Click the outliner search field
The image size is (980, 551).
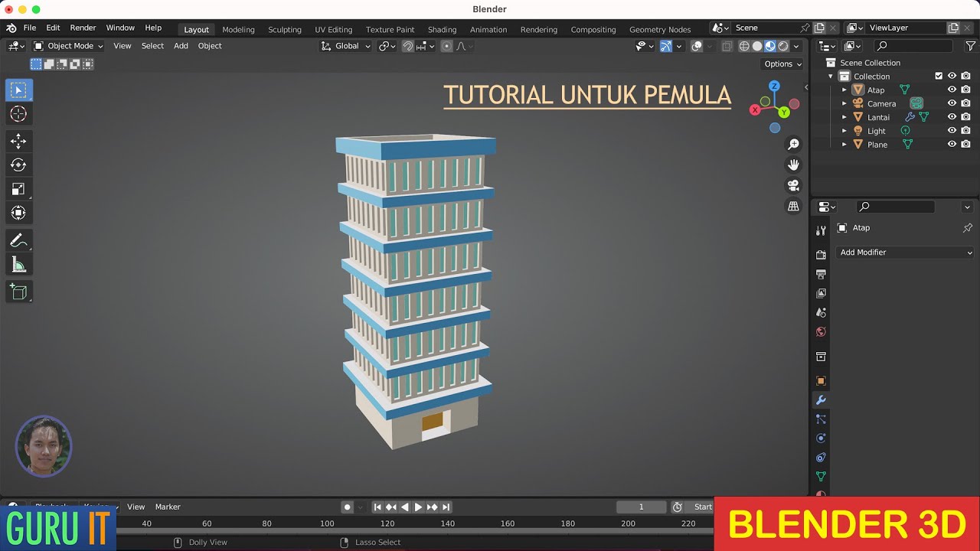tap(915, 46)
